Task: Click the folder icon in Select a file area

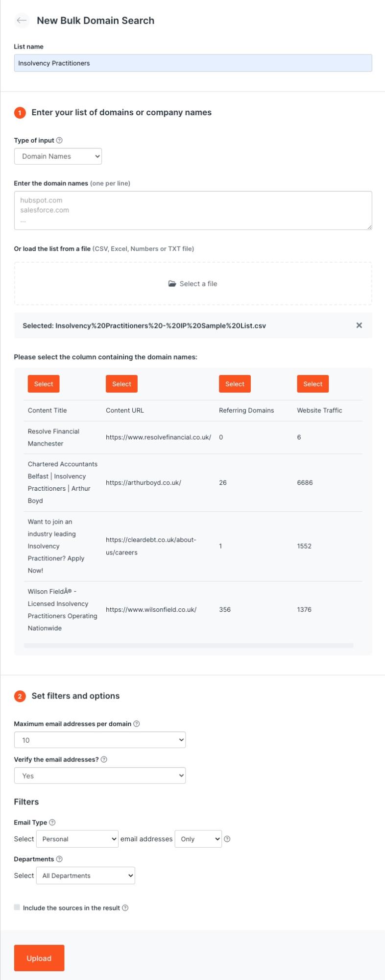Action: (172, 283)
